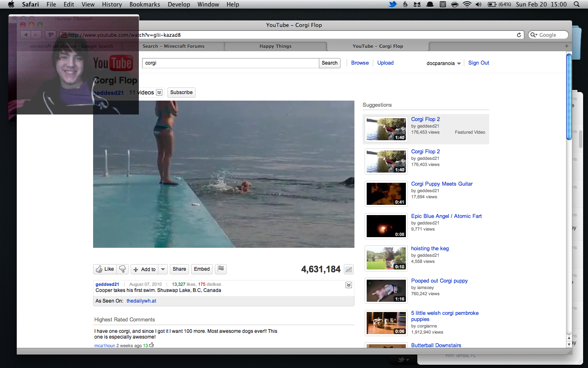Open the Bookmarks menu
This screenshot has width=588, height=368.
(145, 4)
